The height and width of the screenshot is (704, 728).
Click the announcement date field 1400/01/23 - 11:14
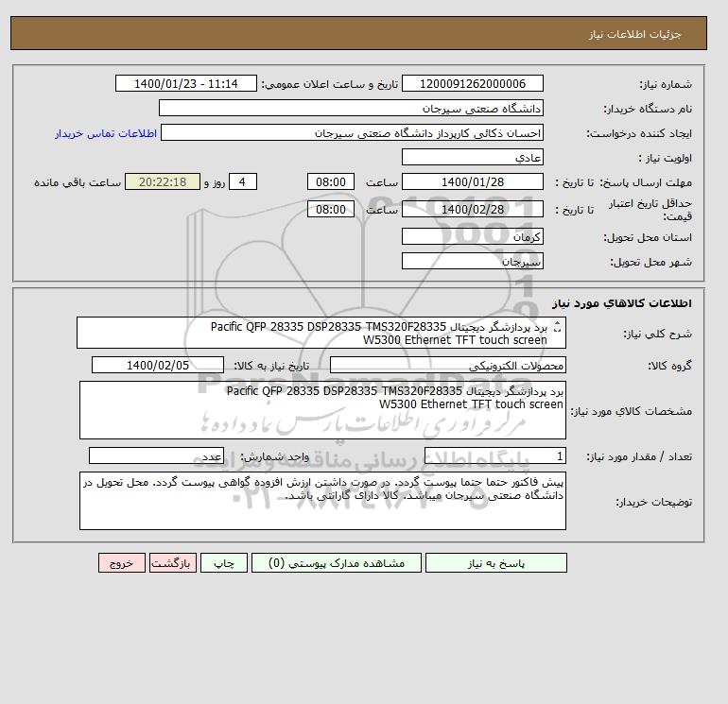pos(185,83)
